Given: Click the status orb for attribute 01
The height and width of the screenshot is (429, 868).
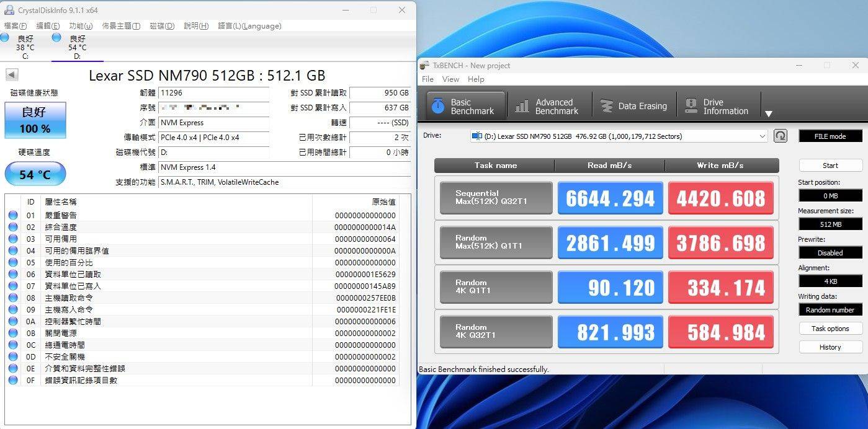Looking at the screenshot, I should pyautogui.click(x=13, y=215).
